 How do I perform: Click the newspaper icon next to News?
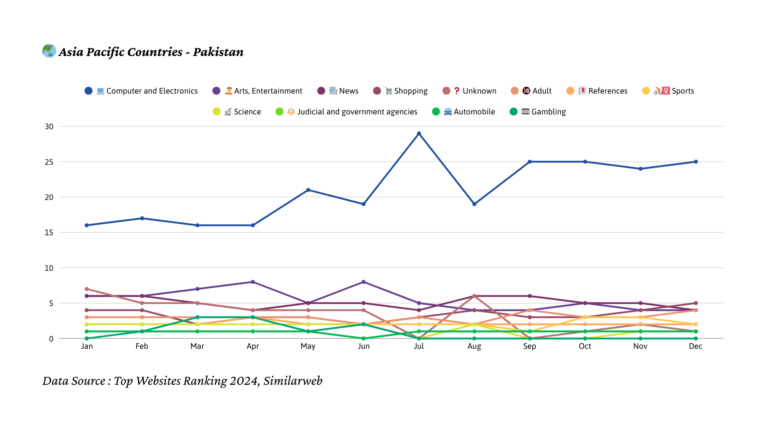[x=333, y=91]
